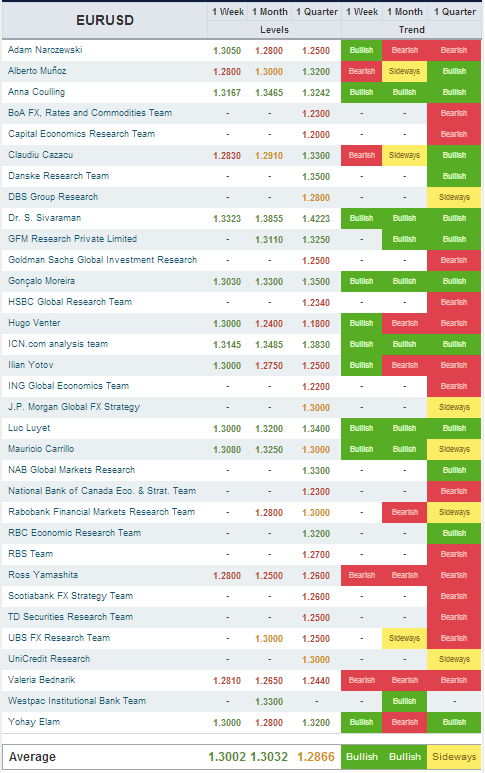Select the Average row label
The image size is (485, 773).
32,757
